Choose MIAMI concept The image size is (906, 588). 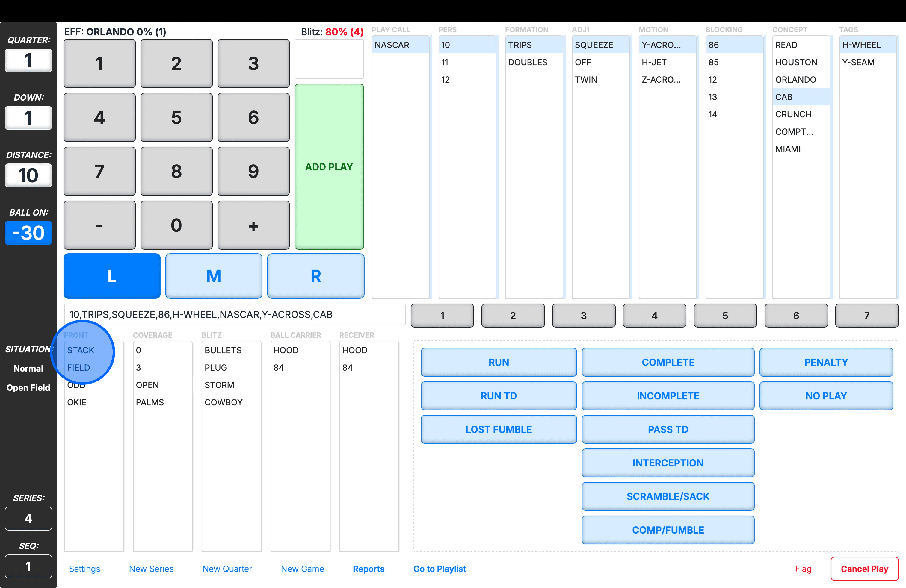801,149
